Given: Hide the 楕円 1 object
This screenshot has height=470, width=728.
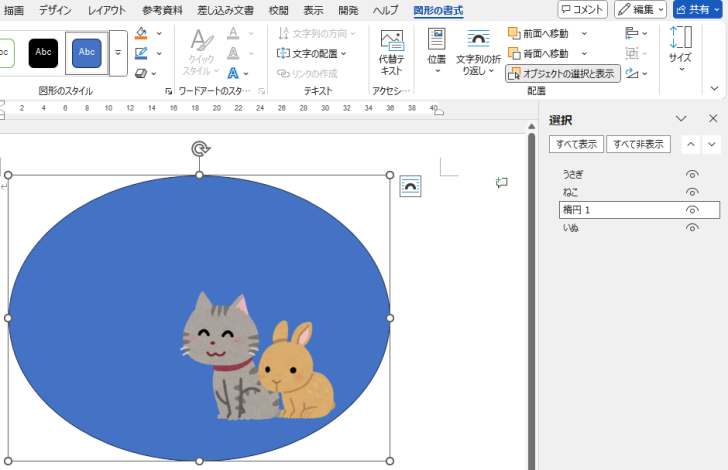Looking at the screenshot, I should point(692,210).
